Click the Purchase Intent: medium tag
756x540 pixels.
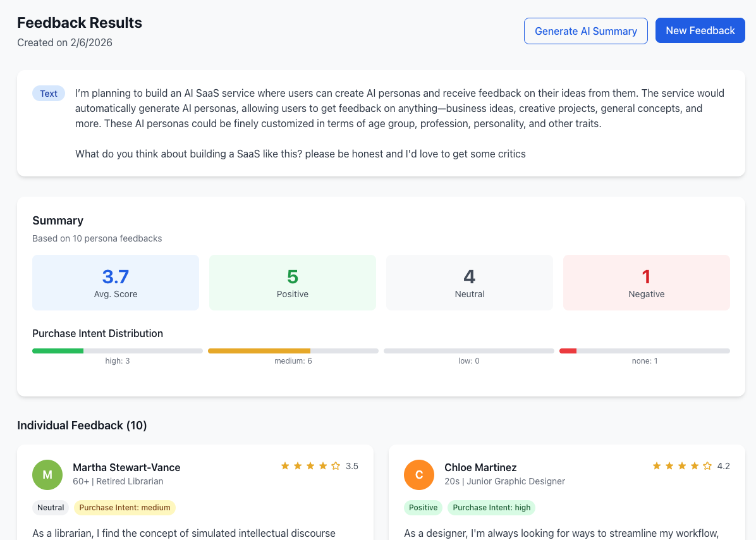coord(125,508)
